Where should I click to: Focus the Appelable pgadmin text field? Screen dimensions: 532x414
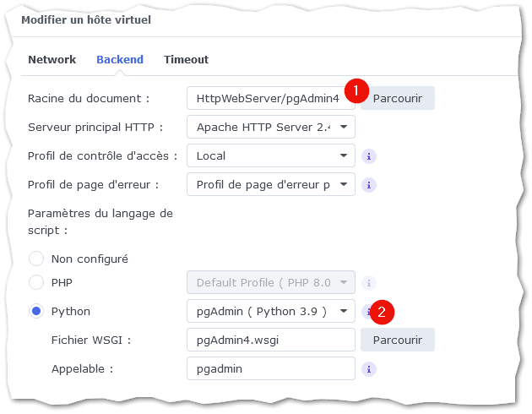tap(271, 369)
